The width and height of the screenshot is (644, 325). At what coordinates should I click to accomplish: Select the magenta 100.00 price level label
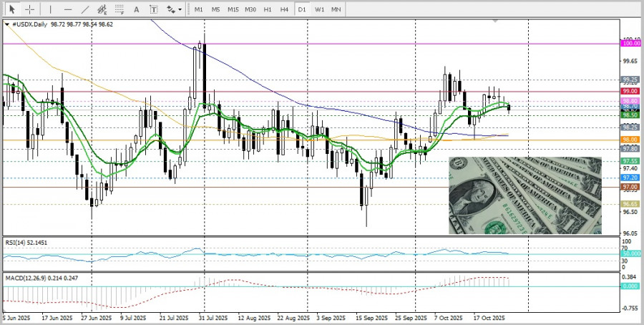tap(631, 43)
